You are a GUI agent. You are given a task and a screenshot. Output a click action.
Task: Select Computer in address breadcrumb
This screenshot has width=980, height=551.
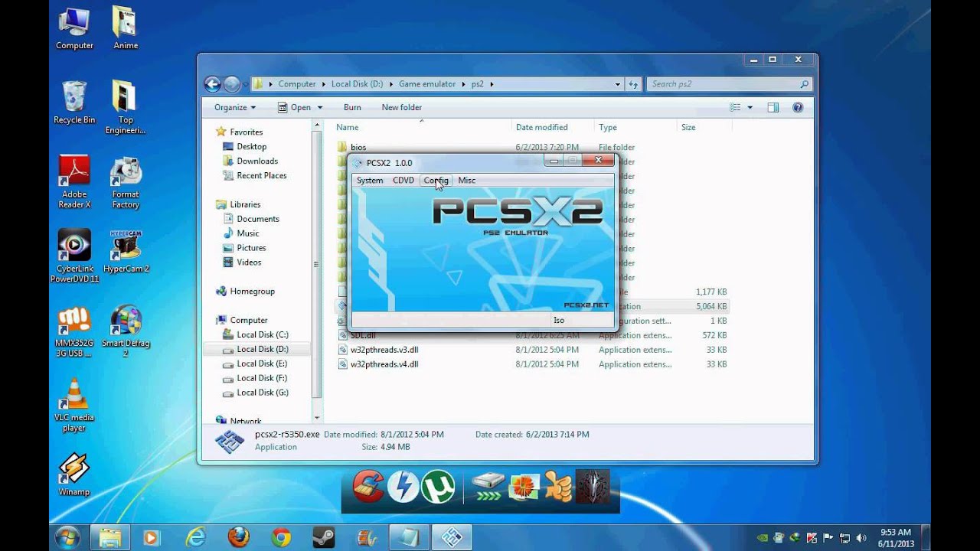297,84
